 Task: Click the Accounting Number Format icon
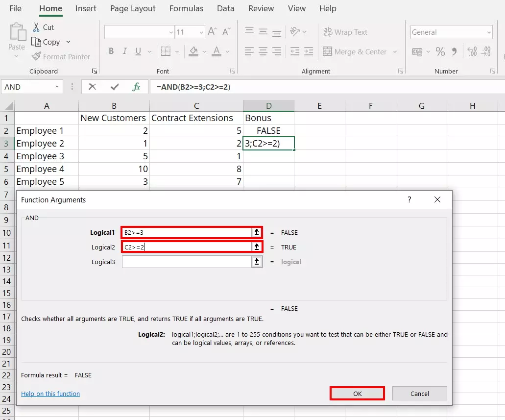417,51
